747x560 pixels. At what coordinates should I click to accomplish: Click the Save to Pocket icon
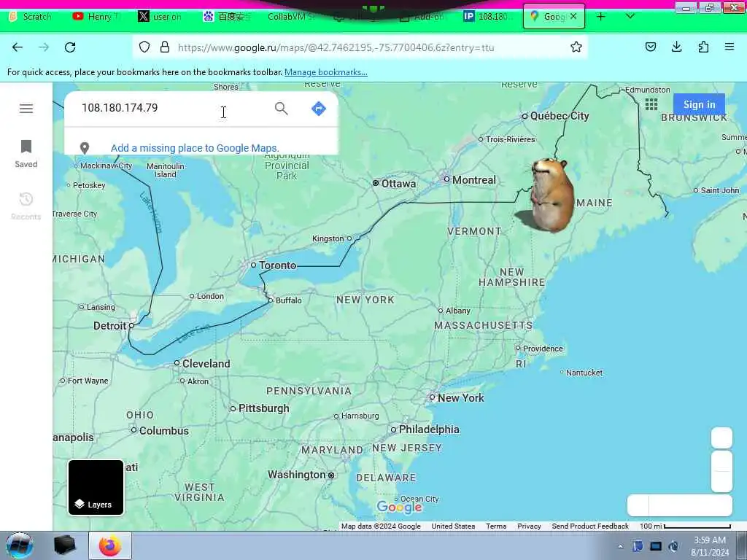coord(650,47)
